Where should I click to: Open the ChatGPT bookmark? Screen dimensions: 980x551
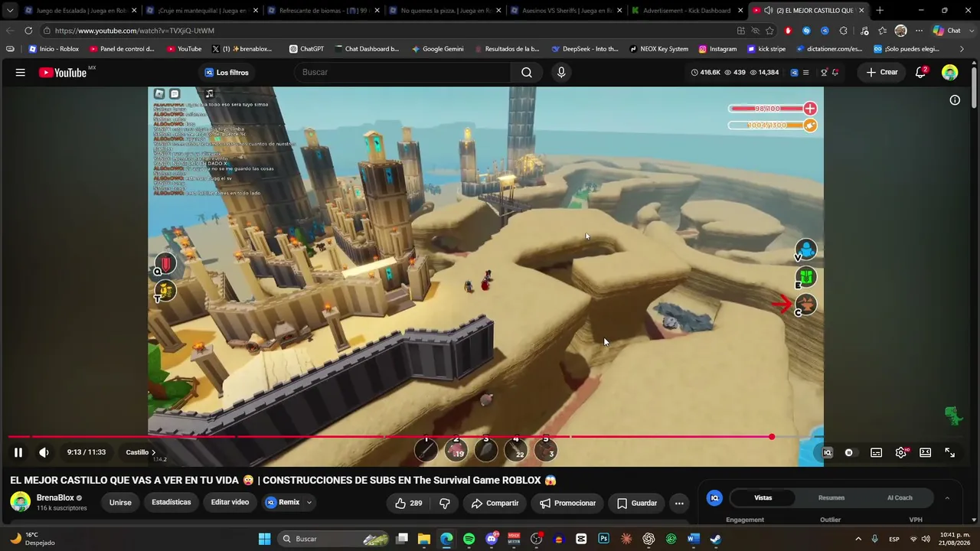(x=306, y=49)
